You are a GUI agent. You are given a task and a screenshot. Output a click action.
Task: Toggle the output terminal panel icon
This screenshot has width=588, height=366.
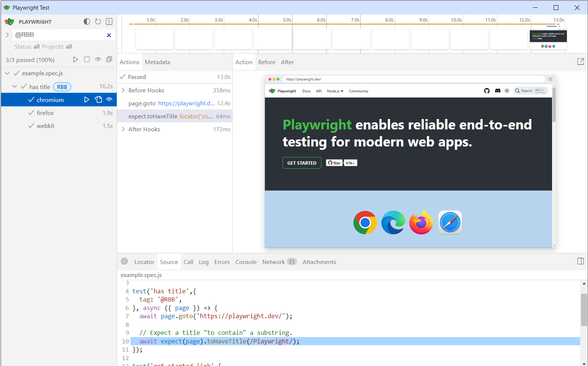click(x=109, y=22)
